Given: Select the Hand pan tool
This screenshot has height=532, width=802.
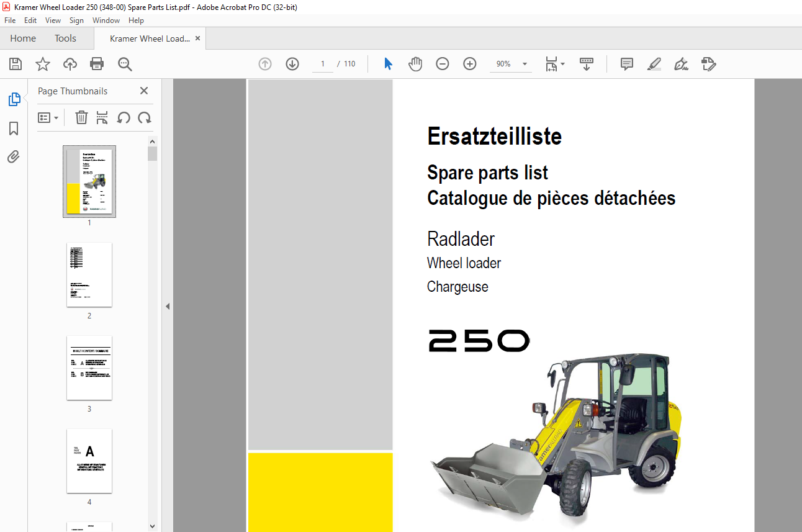Looking at the screenshot, I should click(415, 64).
